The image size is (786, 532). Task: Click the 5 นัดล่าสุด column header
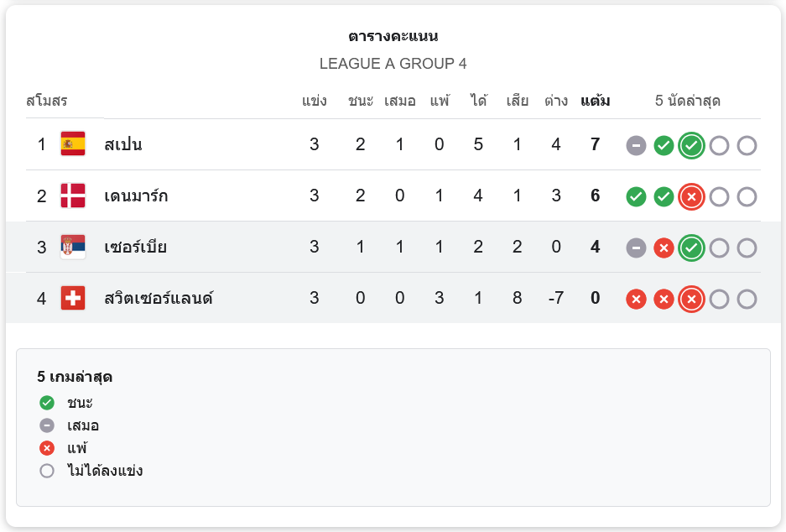[688, 102]
